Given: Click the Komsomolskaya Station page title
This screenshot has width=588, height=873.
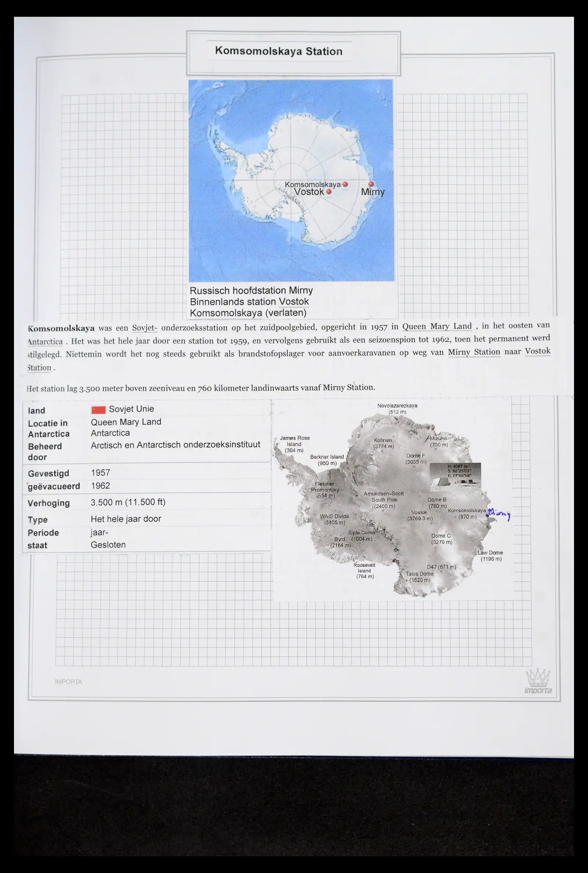Looking at the screenshot, I should coord(279,51).
